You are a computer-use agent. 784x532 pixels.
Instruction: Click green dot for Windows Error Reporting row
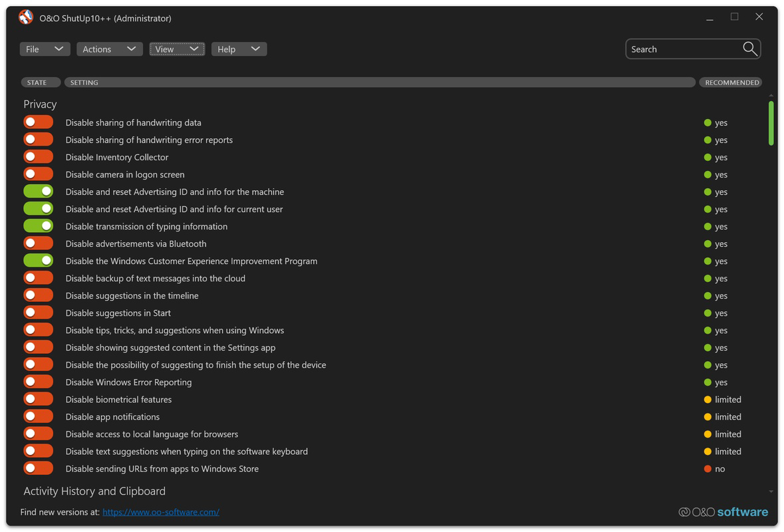tap(708, 382)
